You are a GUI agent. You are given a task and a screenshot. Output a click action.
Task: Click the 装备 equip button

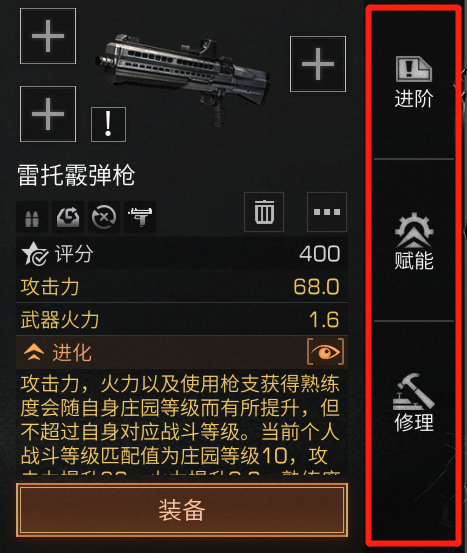click(182, 510)
